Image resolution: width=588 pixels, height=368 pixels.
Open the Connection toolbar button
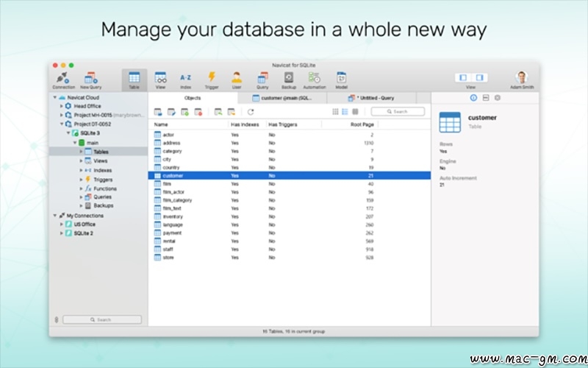(x=63, y=80)
